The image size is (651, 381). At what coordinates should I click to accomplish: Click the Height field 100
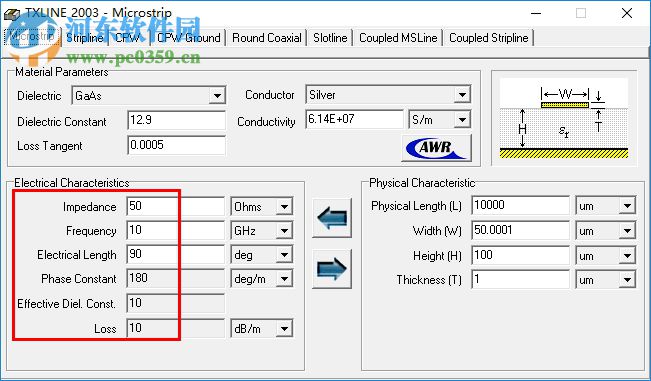tap(521, 255)
